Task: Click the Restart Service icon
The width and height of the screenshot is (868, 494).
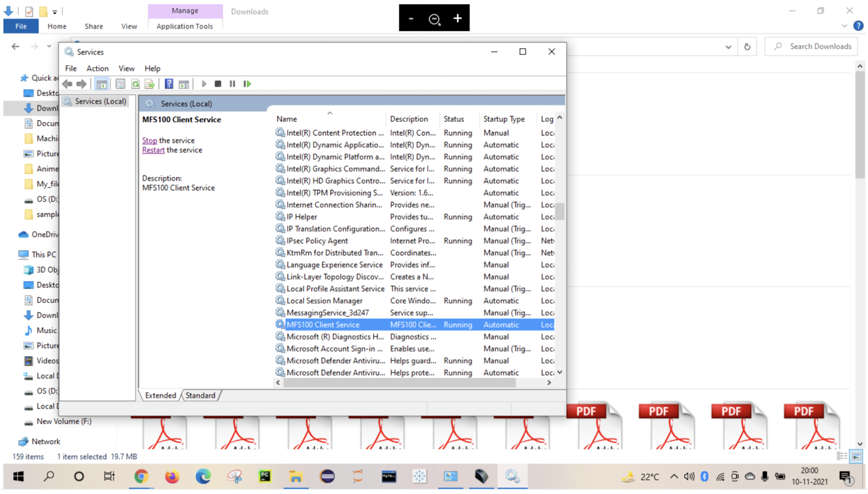Action: point(247,84)
